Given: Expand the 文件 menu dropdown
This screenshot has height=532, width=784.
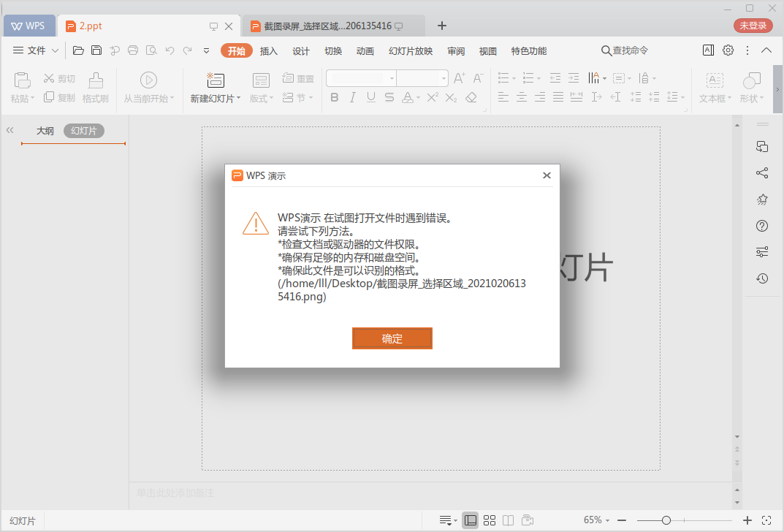Looking at the screenshot, I should pos(55,50).
